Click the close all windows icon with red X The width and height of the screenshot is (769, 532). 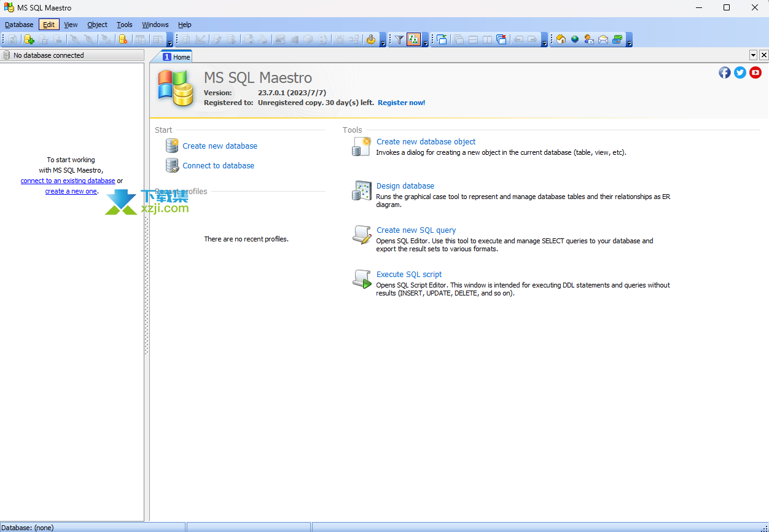[x=502, y=39]
